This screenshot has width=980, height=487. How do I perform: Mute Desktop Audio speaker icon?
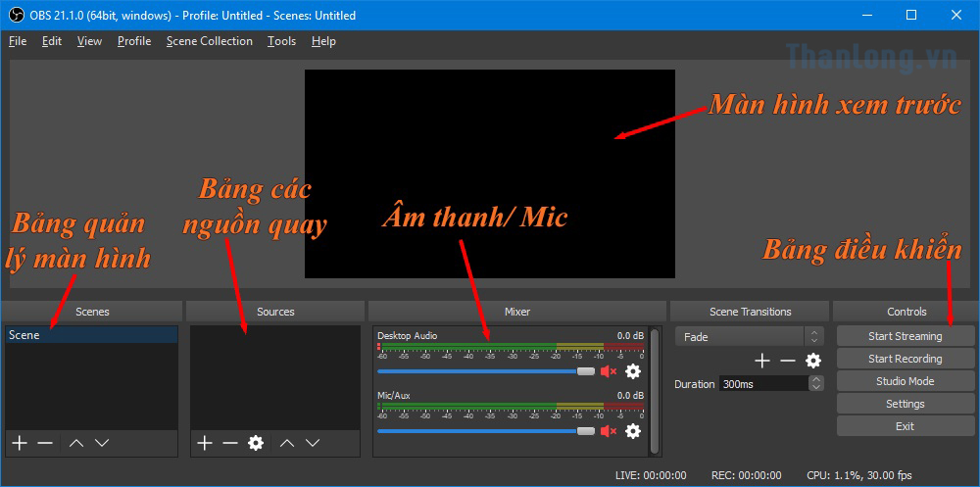609,371
